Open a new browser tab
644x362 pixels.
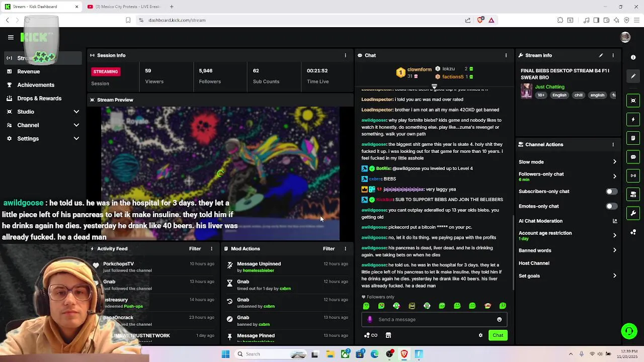172,7
